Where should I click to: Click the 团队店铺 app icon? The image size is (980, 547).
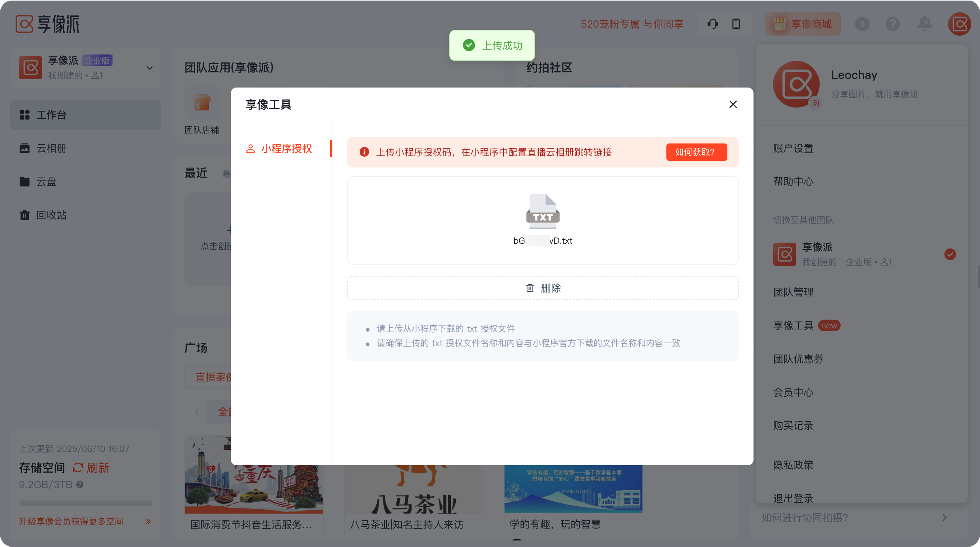click(202, 103)
